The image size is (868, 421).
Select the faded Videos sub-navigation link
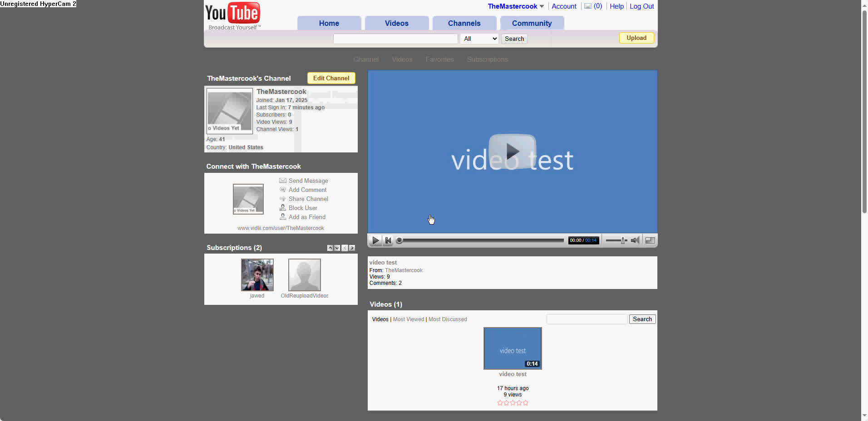point(402,59)
